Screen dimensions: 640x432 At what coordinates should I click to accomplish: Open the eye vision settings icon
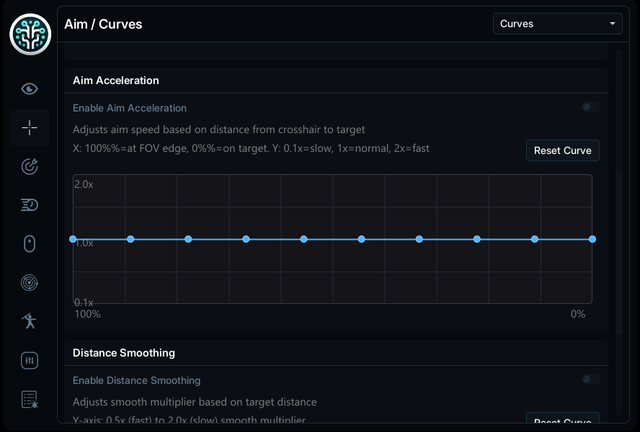click(29, 89)
